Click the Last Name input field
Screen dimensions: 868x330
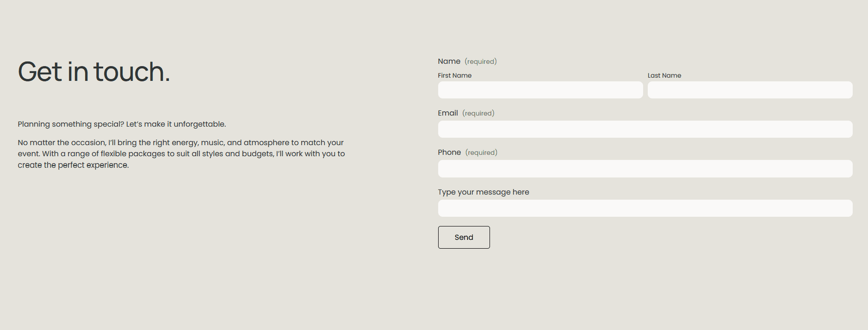[750, 90]
